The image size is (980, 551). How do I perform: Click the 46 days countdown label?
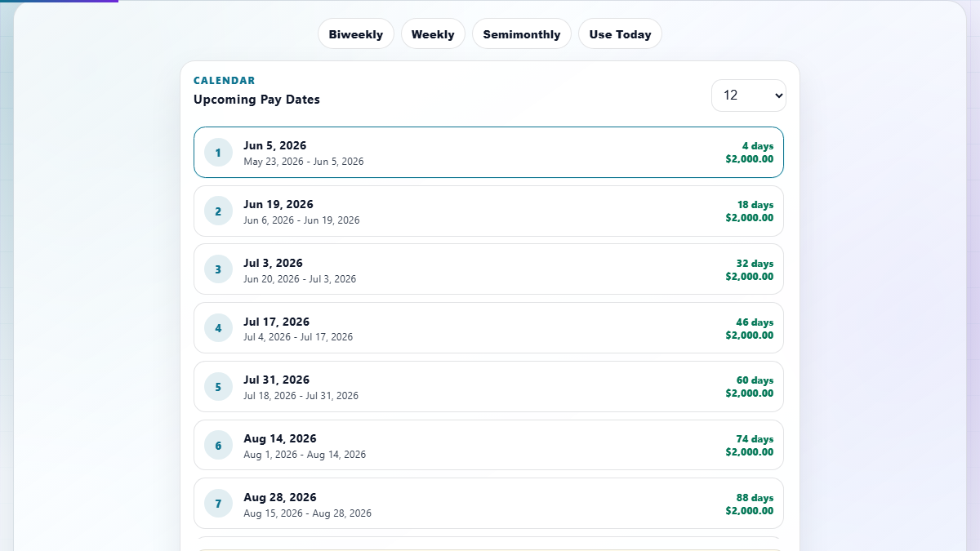click(x=755, y=322)
